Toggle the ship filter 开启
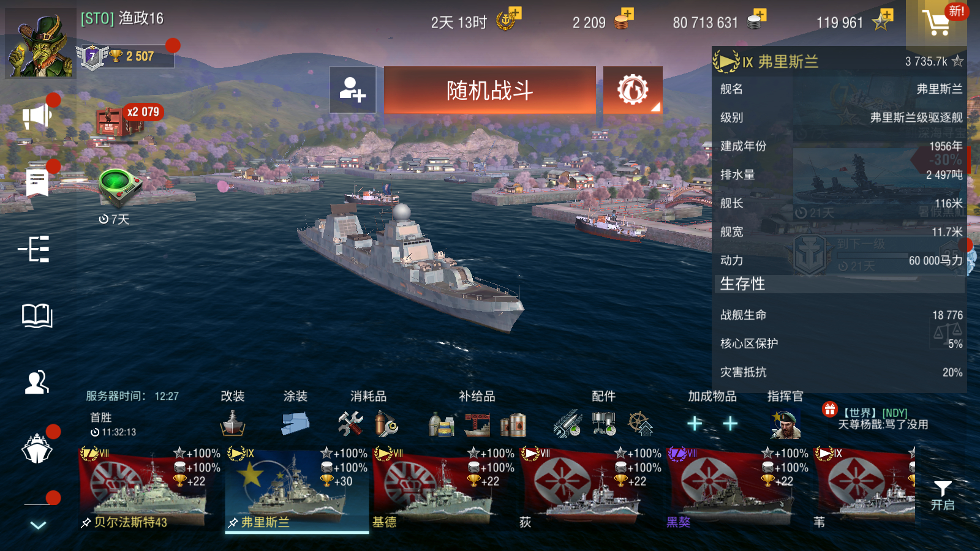The width and height of the screenshot is (980, 551). 943,496
